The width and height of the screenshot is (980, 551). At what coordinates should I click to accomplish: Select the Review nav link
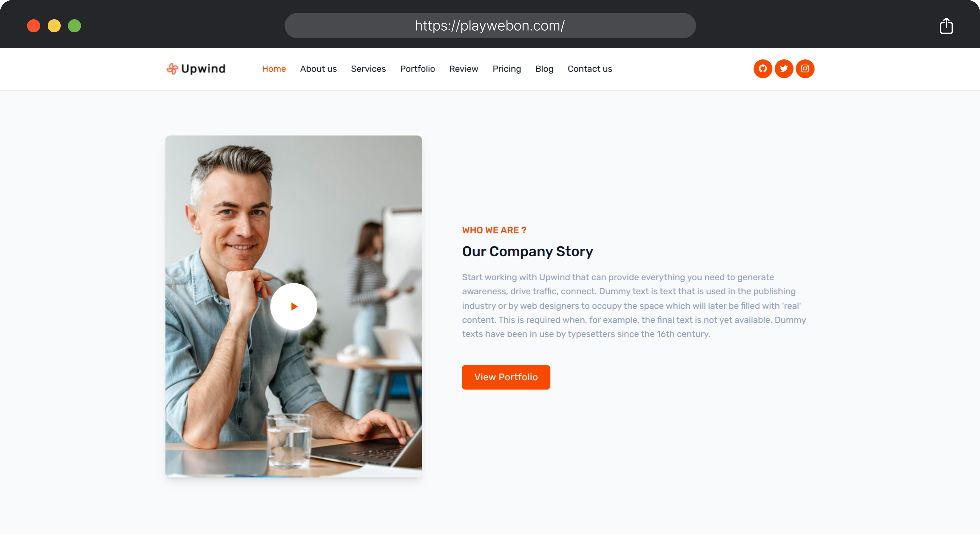point(463,69)
